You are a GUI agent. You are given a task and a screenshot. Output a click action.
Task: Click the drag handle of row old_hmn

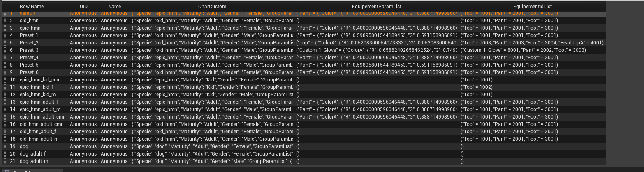pyautogui.click(x=5, y=21)
